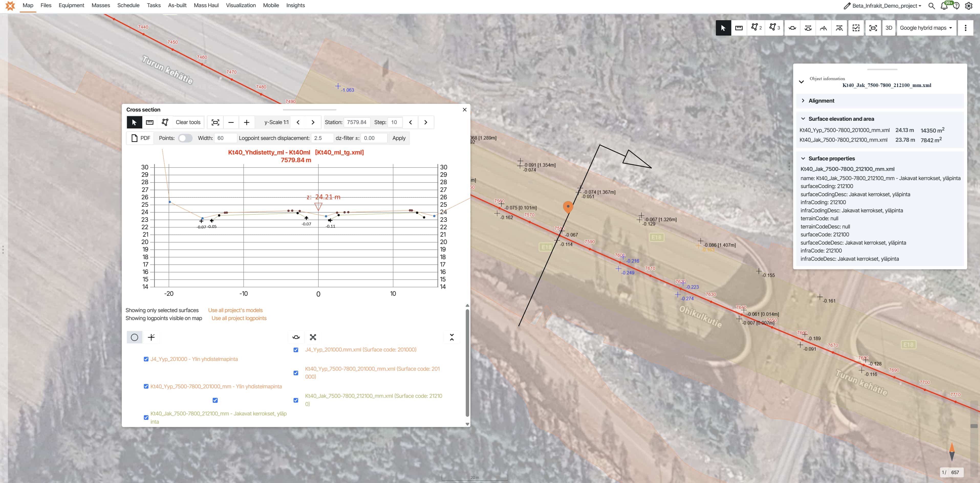Image resolution: width=980 pixels, height=483 pixels.
Task: Open the Files menu
Action: (x=46, y=5)
